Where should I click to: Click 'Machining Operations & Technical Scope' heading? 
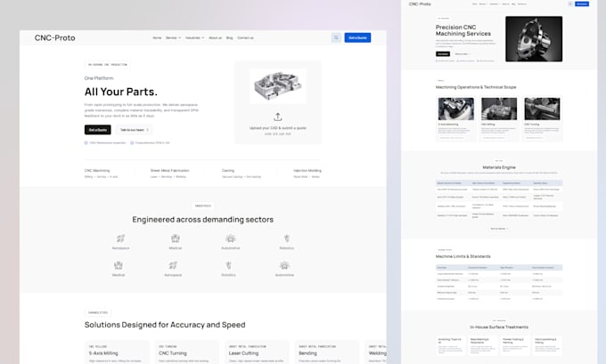point(476,87)
